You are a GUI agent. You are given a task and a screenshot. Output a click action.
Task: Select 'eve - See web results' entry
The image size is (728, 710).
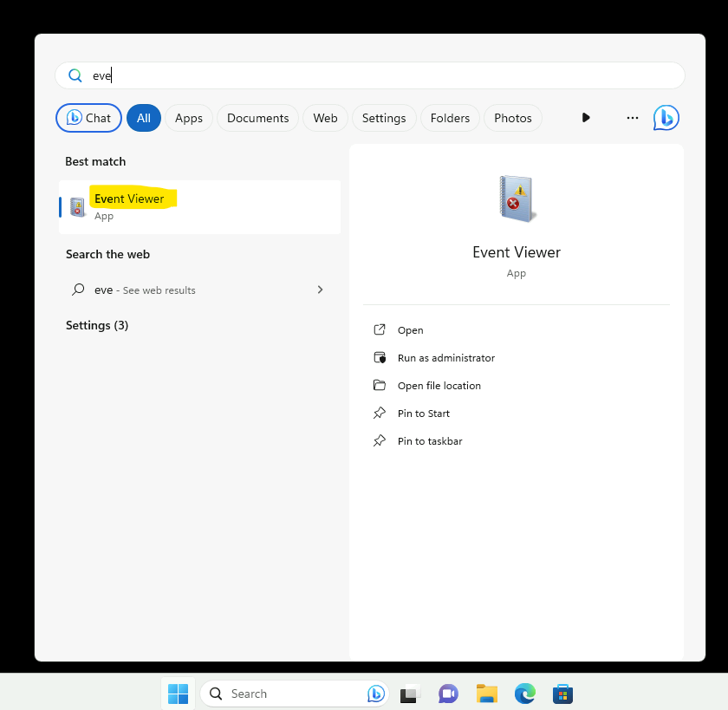199,290
